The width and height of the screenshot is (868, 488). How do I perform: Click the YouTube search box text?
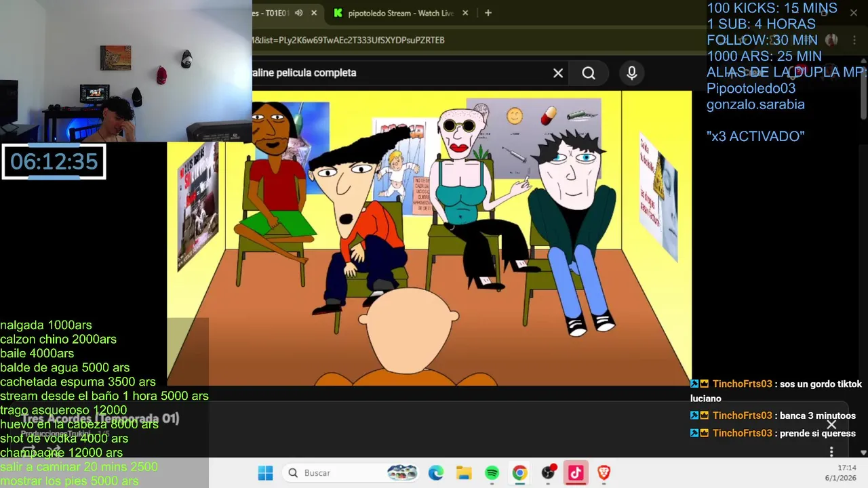(304, 73)
